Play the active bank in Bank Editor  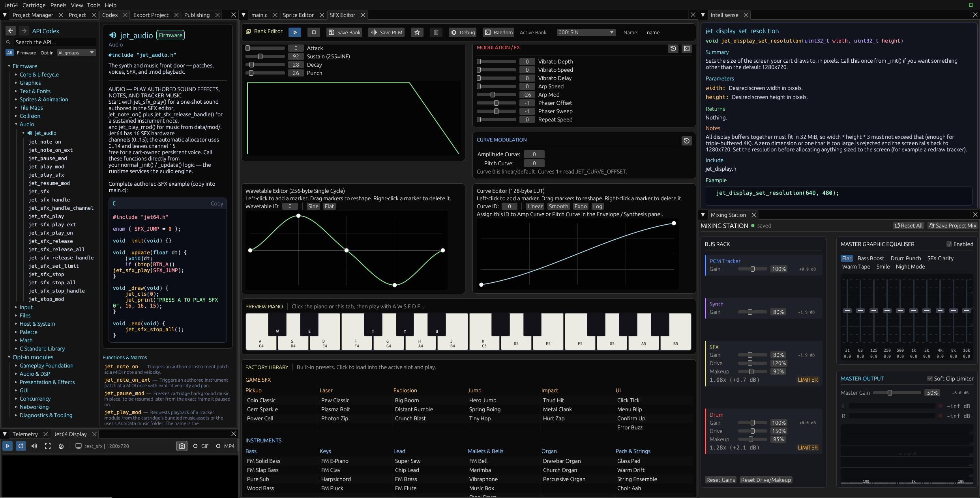pyautogui.click(x=294, y=32)
